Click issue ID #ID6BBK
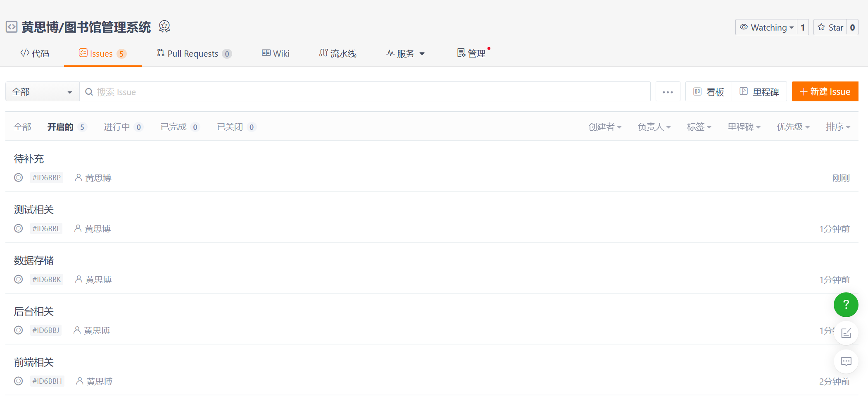Image resolution: width=868 pixels, height=409 pixels. [47, 280]
